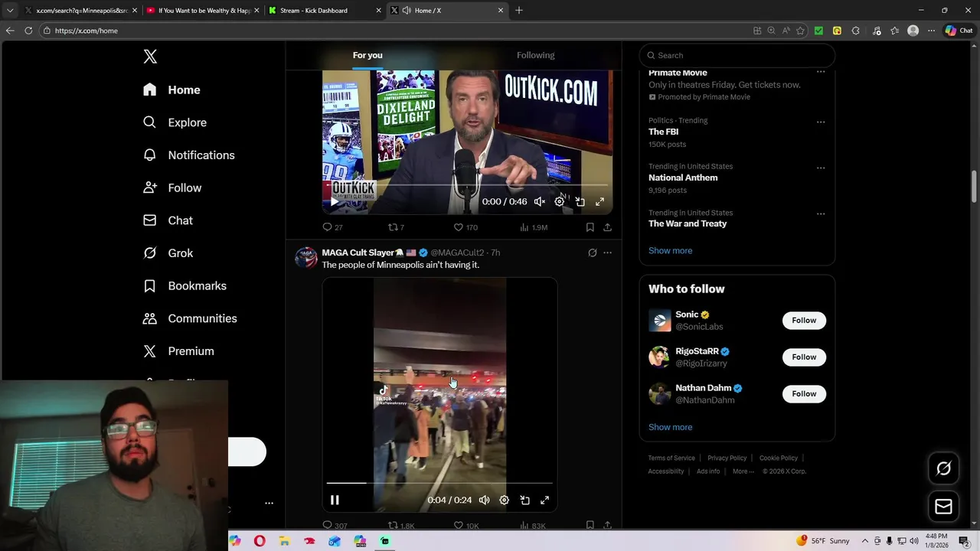Switch to Minneapolis search browser tab

[x=80, y=10]
